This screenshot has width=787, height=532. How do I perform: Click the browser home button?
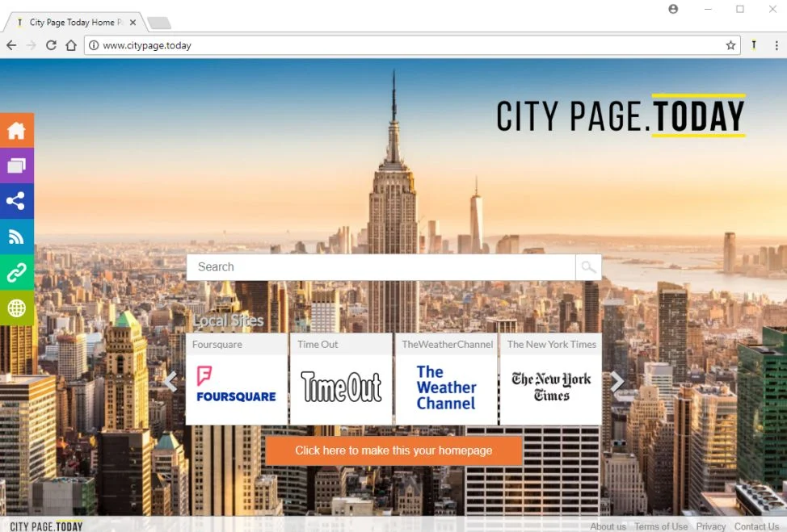[71, 46]
